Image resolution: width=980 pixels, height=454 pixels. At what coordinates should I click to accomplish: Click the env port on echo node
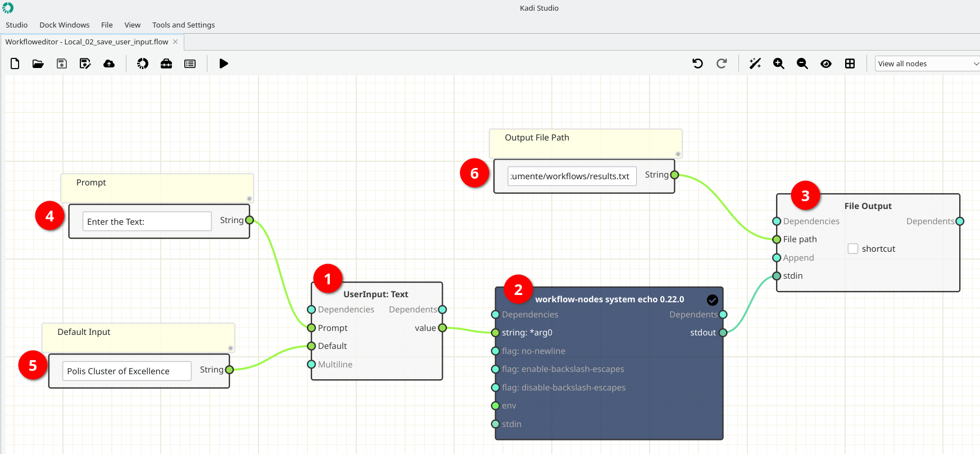click(x=495, y=406)
